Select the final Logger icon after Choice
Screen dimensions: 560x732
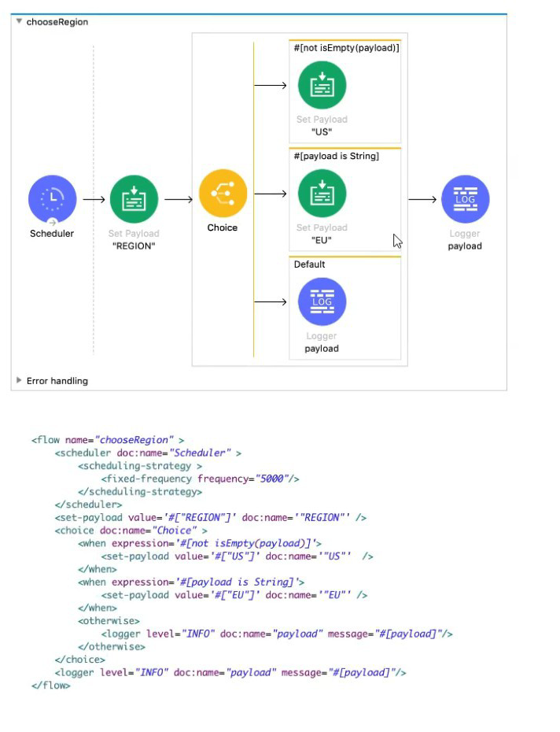point(465,199)
